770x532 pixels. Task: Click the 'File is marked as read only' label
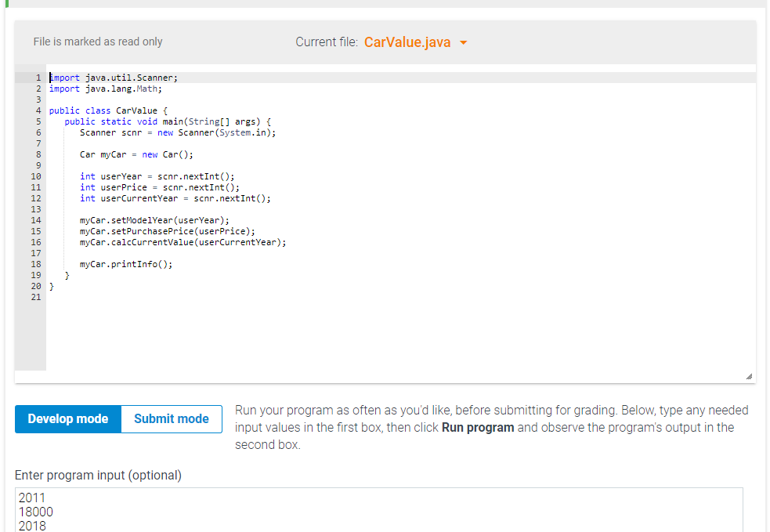coord(98,42)
